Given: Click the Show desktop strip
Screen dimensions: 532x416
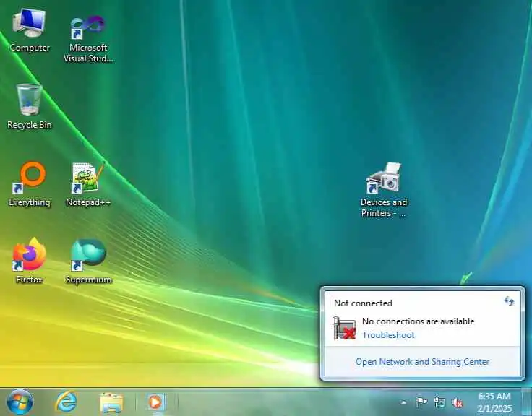Looking at the screenshot, I should click(x=526, y=402).
